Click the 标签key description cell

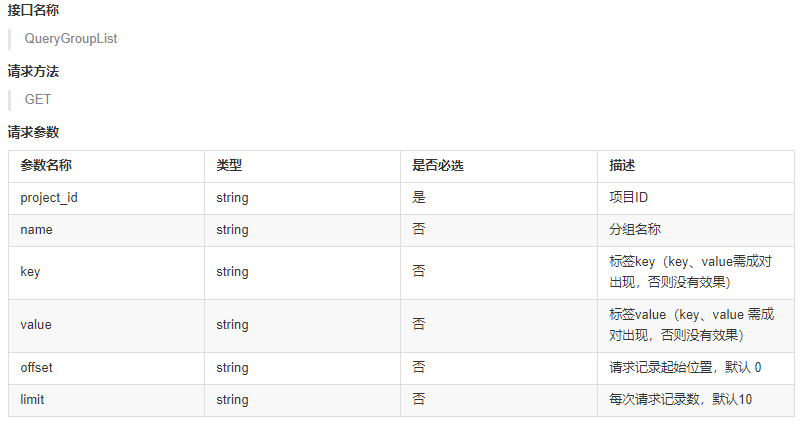click(x=690, y=272)
